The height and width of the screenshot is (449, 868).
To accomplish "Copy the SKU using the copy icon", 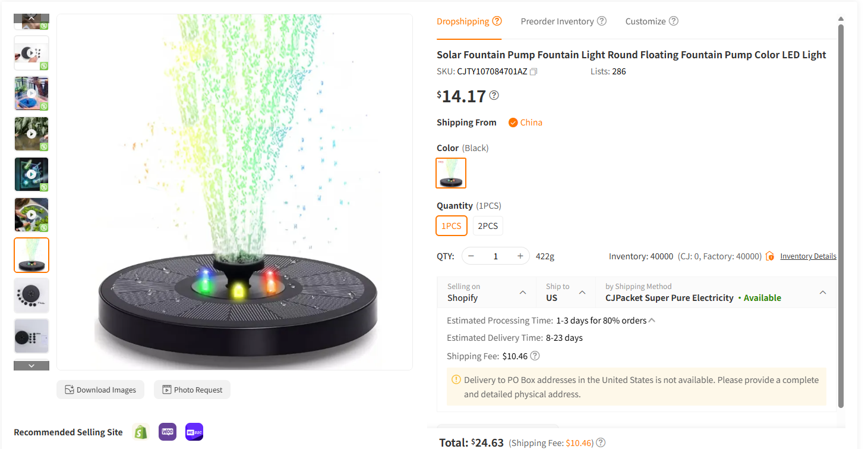I will (x=533, y=71).
